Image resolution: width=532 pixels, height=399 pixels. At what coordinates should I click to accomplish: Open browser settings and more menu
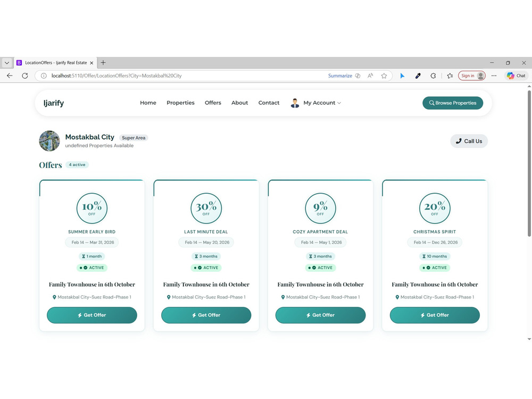point(494,76)
